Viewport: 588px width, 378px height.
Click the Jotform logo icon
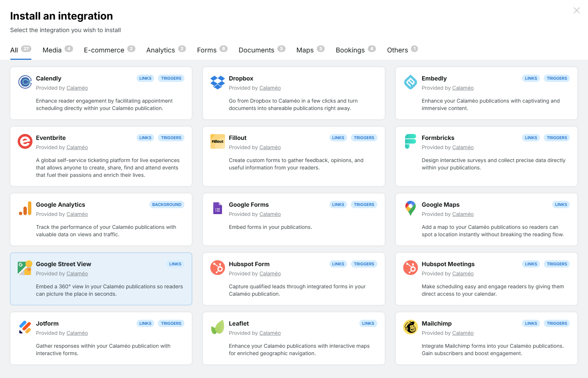coord(25,327)
